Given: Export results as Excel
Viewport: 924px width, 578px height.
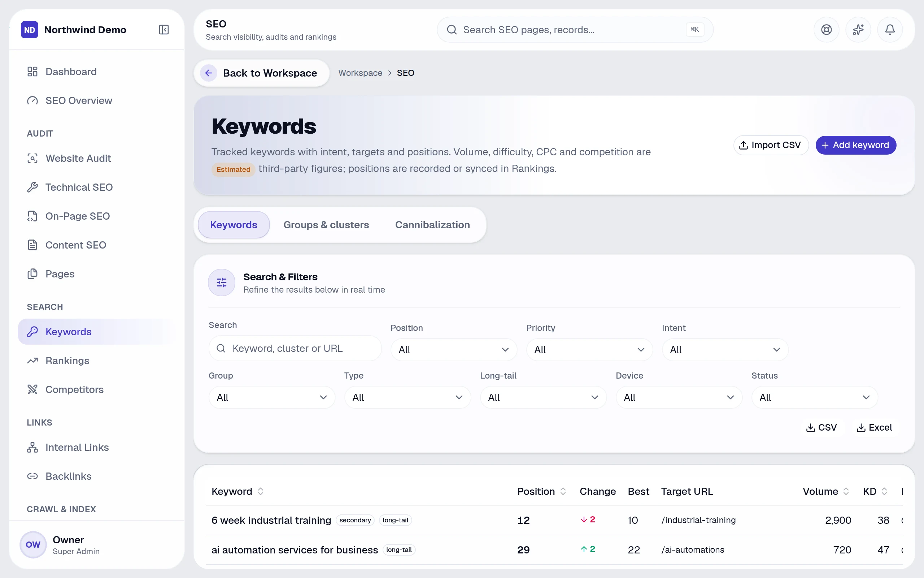Looking at the screenshot, I should (x=874, y=427).
